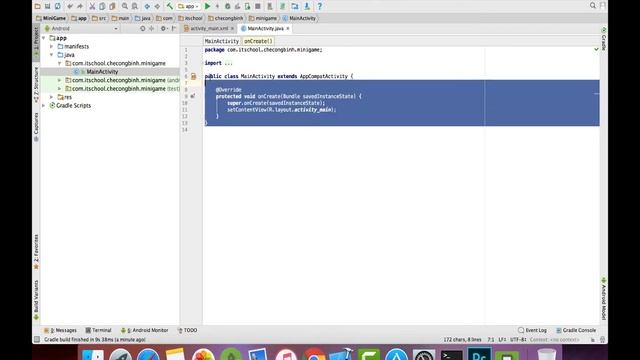640x360 pixels.
Task: Make the project with the hammer icon
Action: pos(169,6)
